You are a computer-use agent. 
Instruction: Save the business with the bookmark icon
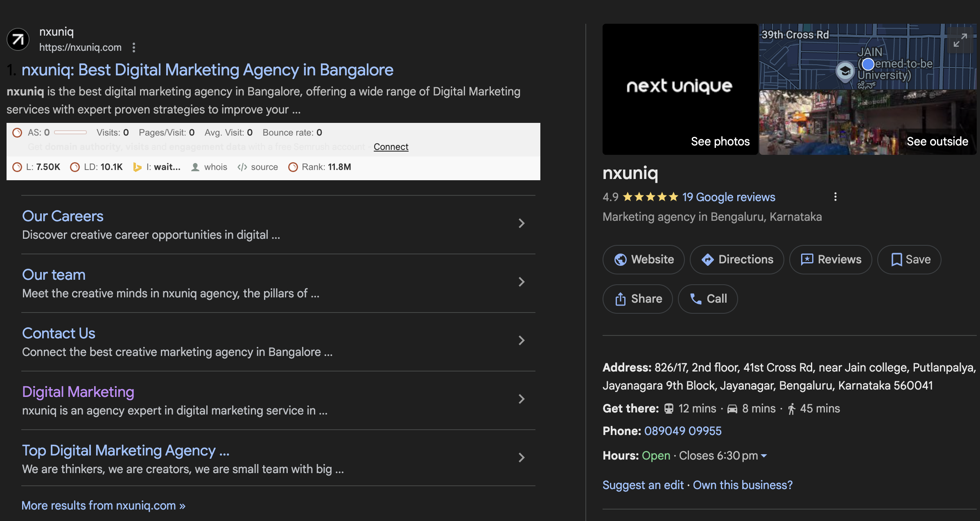click(896, 259)
